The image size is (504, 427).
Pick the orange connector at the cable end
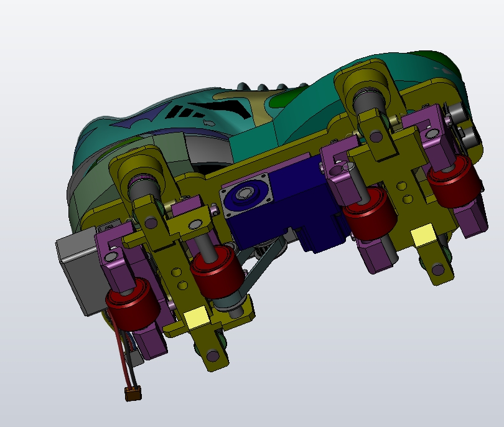point(133,393)
